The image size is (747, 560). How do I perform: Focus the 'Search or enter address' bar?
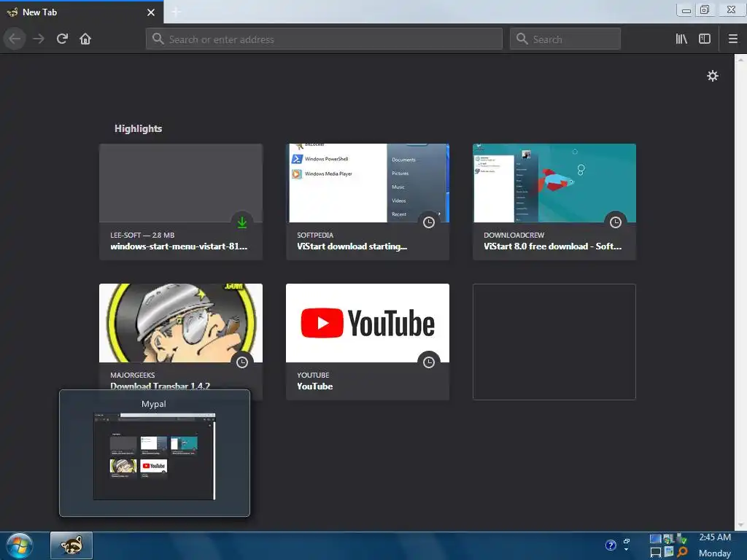coord(324,39)
